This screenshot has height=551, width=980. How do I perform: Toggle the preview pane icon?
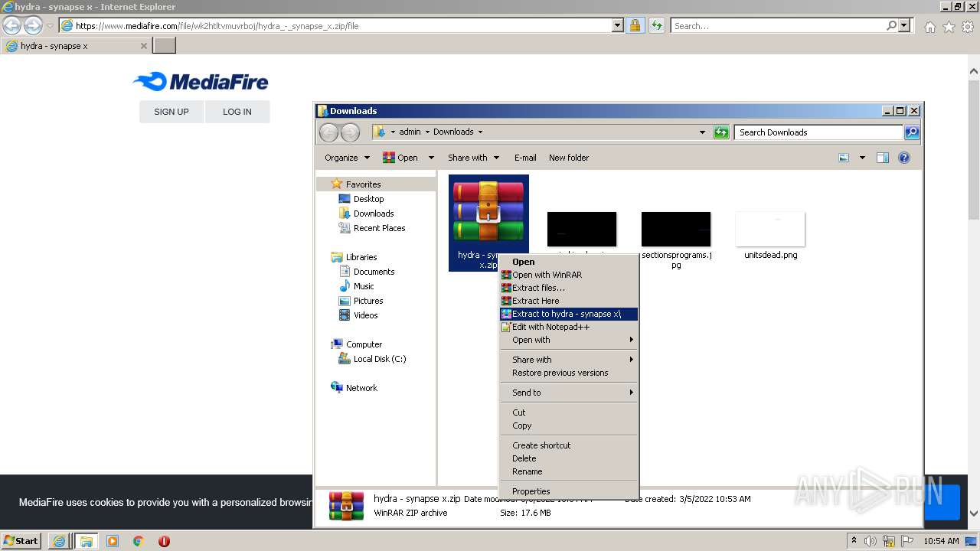pos(882,158)
